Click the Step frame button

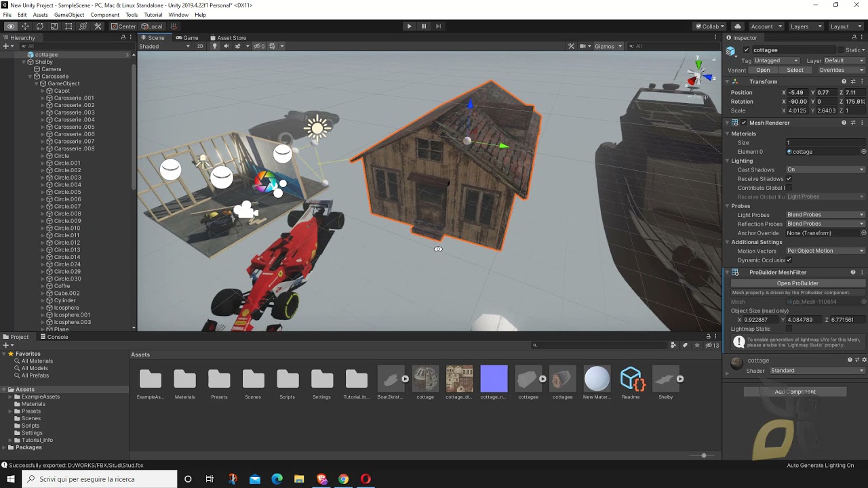point(438,26)
